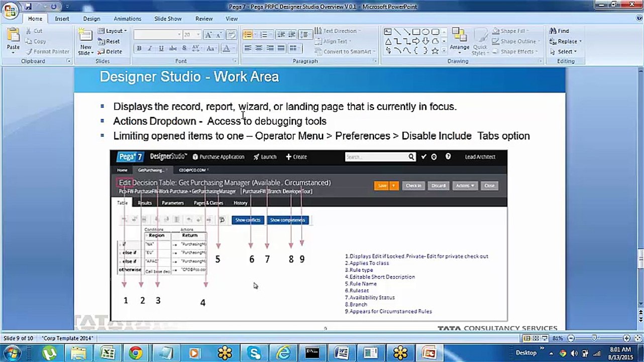The image size is (644, 362).
Task: Toggle Strikethrough formatting
Action: [173, 48]
